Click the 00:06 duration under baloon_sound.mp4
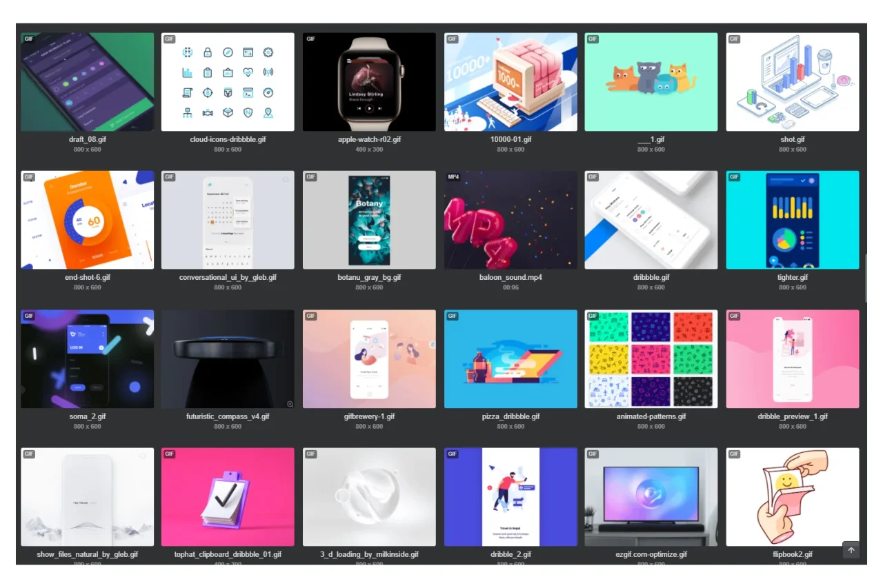Viewport: 883px width, 588px height. click(510, 287)
